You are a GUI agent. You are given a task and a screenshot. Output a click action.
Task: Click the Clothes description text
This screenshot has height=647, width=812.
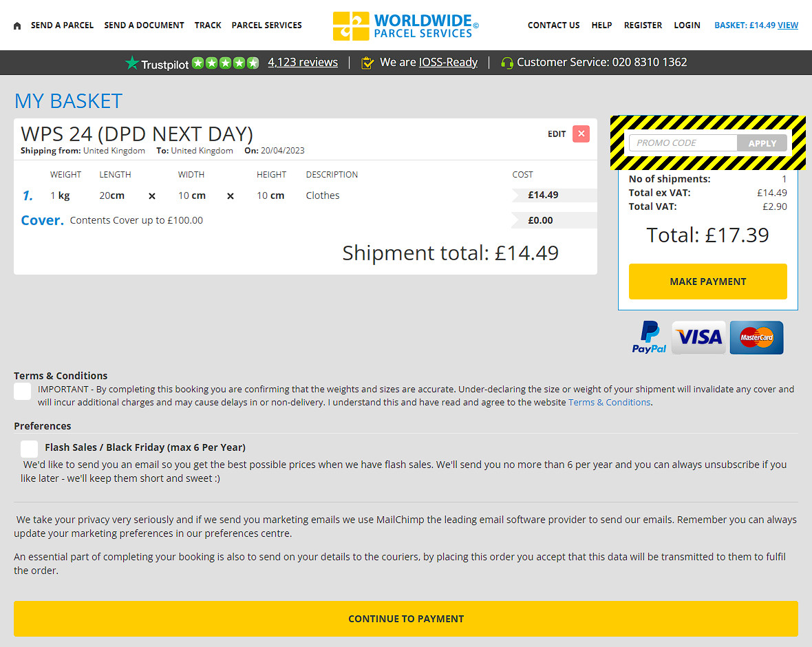click(323, 195)
